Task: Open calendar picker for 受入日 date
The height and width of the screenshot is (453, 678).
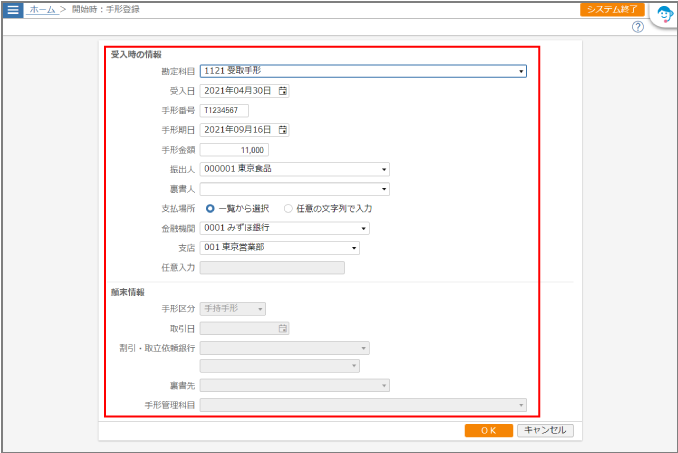Action: pos(283,91)
